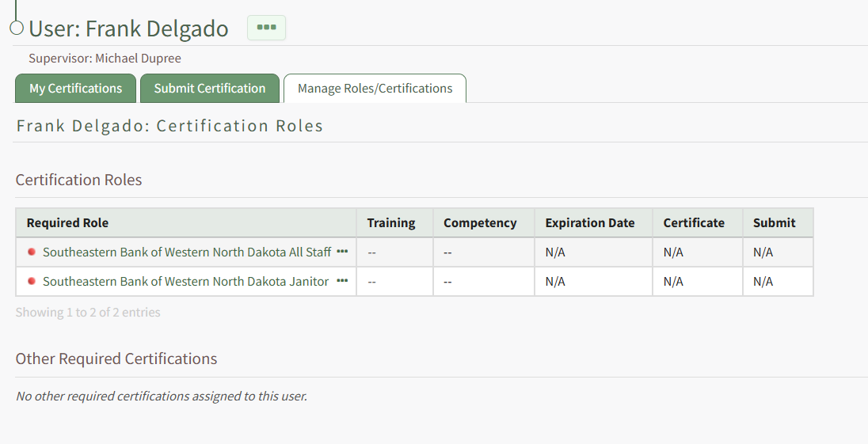Click the Supervisor: Michael Dupree text

[105, 59]
